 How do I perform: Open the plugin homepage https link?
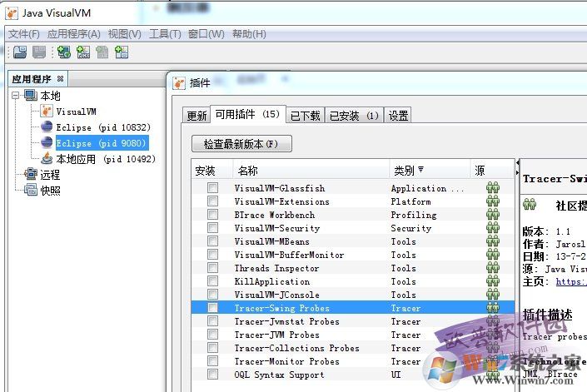coord(571,281)
